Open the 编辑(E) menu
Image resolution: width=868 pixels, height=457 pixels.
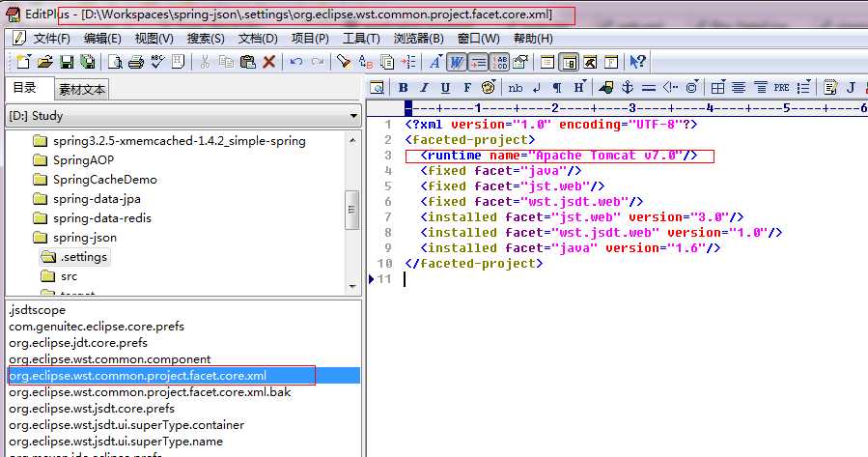click(102, 39)
